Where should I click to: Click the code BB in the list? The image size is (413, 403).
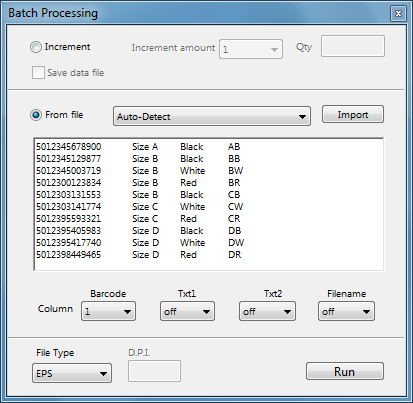234,159
